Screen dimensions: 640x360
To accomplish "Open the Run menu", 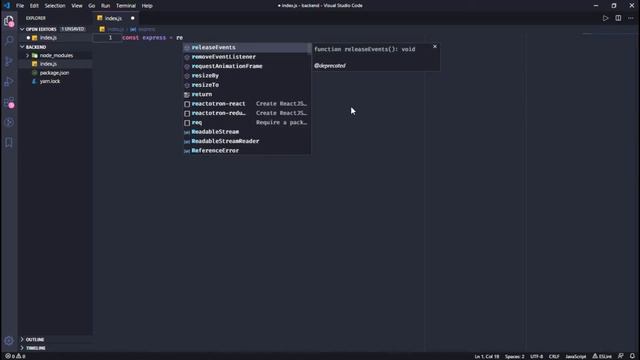I will click(105, 6).
